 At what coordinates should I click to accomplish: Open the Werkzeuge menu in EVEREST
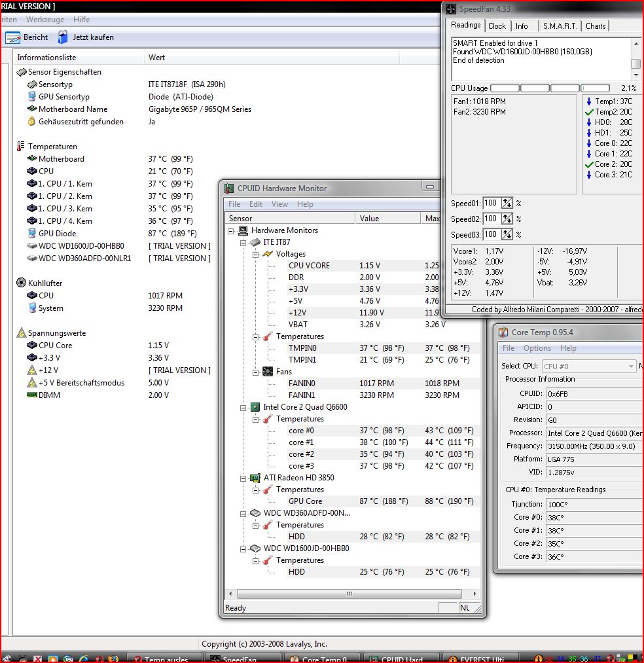[x=45, y=20]
